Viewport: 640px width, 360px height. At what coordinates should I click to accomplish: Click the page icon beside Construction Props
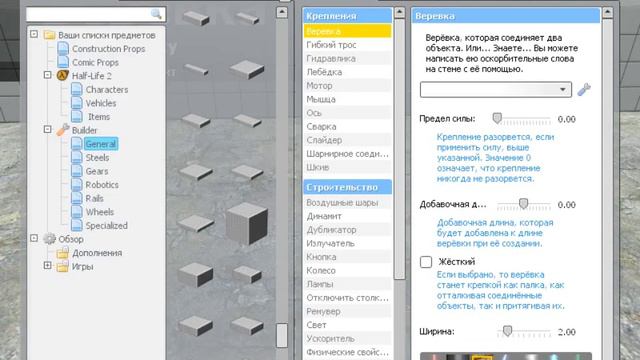point(63,49)
